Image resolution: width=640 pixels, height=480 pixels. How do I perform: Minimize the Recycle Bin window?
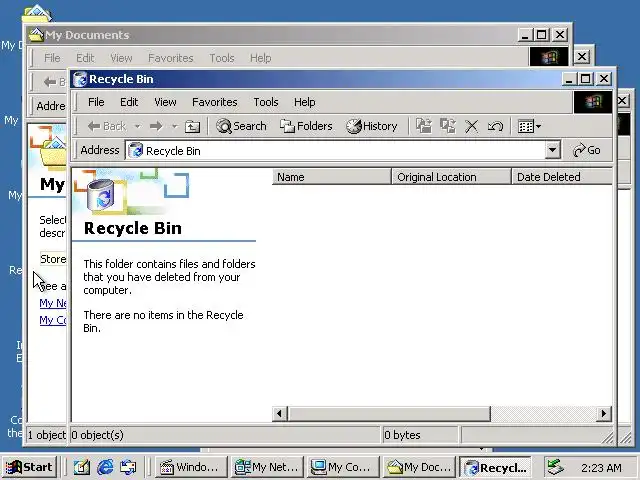point(569,79)
